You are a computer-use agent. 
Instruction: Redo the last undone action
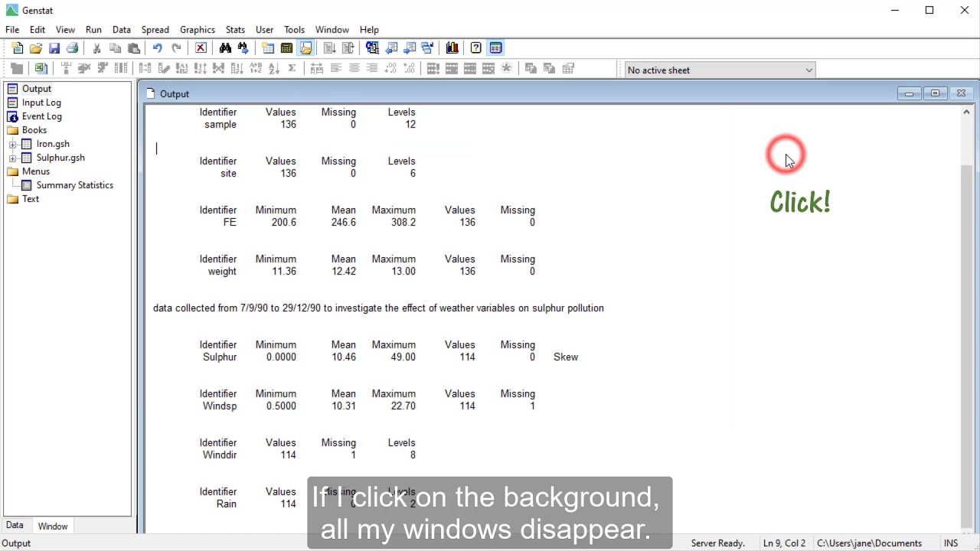[x=176, y=48]
